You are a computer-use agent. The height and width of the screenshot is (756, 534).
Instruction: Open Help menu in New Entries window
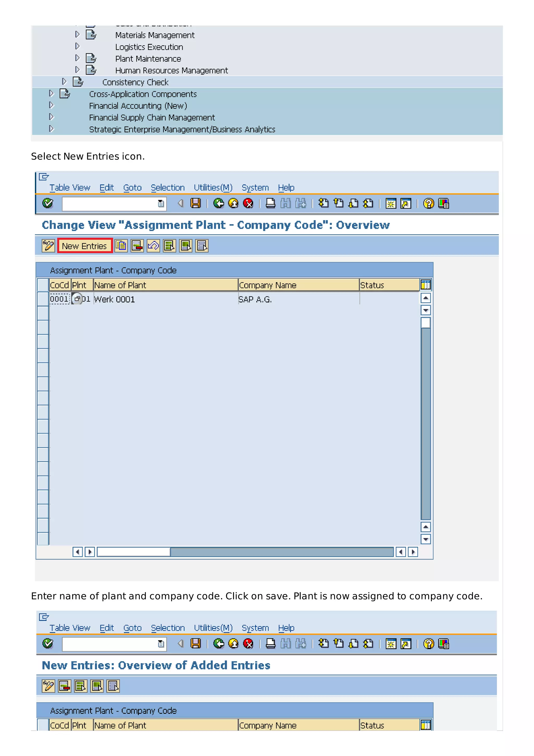click(286, 628)
